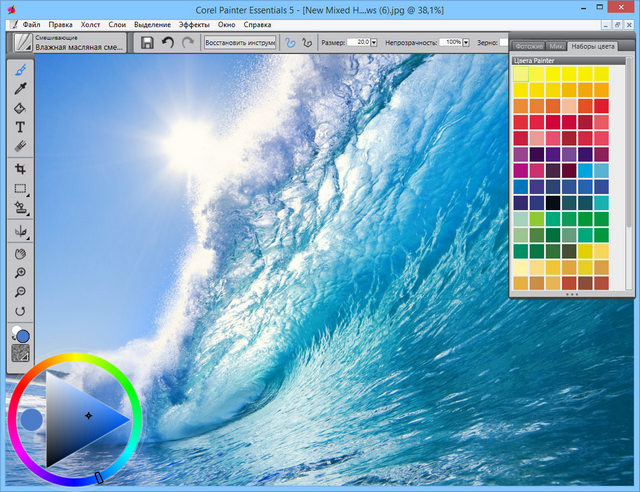Enable freehand strokes mode icon
Screen dimensions: 640x492
(x=289, y=43)
